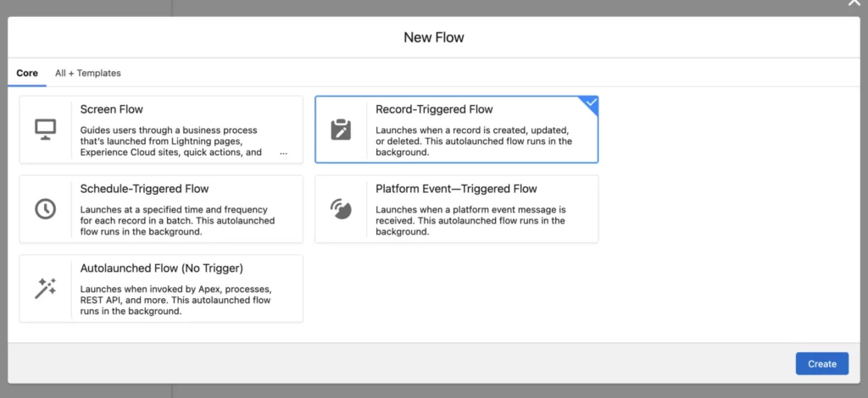The height and width of the screenshot is (398, 868).
Task: Click the Autolaunched Flow magic wand icon
Action: click(45, 288)
